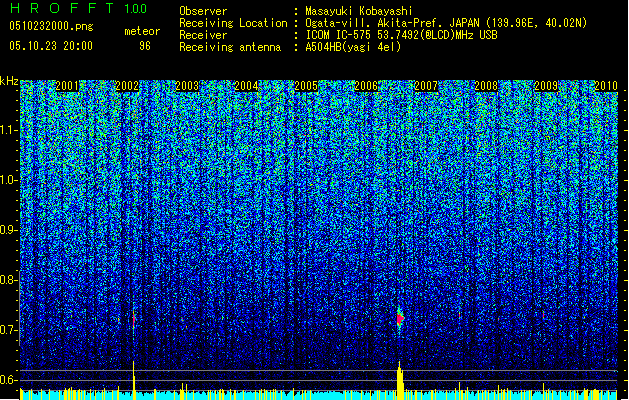Screen dimensions: 629x400
Task: Click the 2006 time marker
Action: (x=366, y=86)
